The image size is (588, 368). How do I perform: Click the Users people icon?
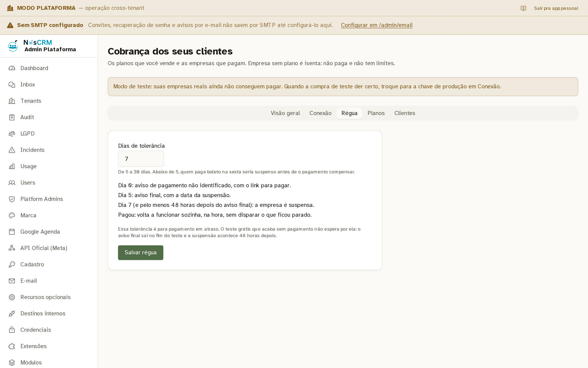point(12,183)
